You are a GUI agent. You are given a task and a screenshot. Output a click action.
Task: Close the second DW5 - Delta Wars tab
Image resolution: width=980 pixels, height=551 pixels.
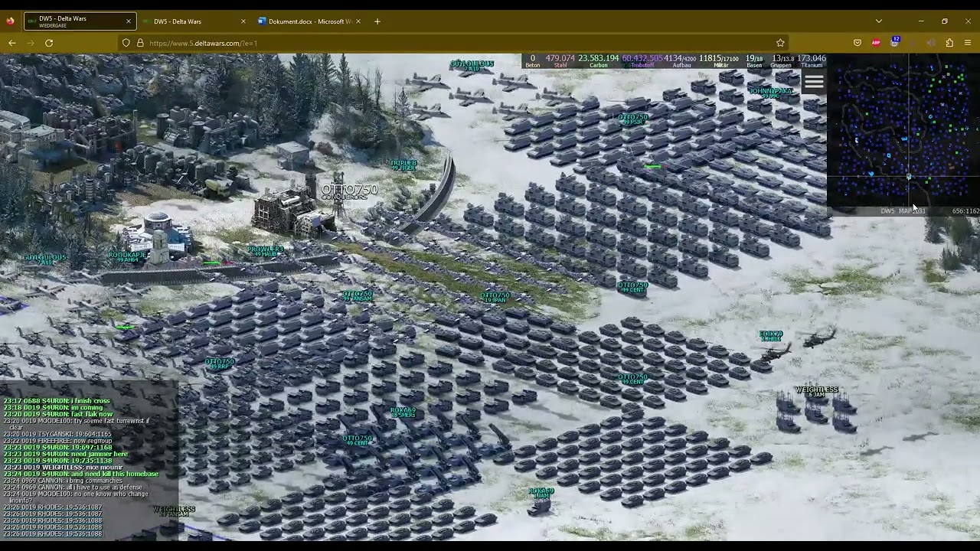(x=244, y=21)
